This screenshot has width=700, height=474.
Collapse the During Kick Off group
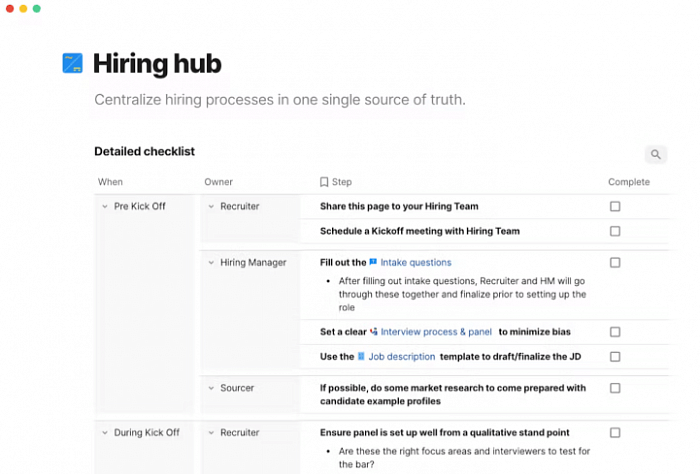[x=105, y=432]
